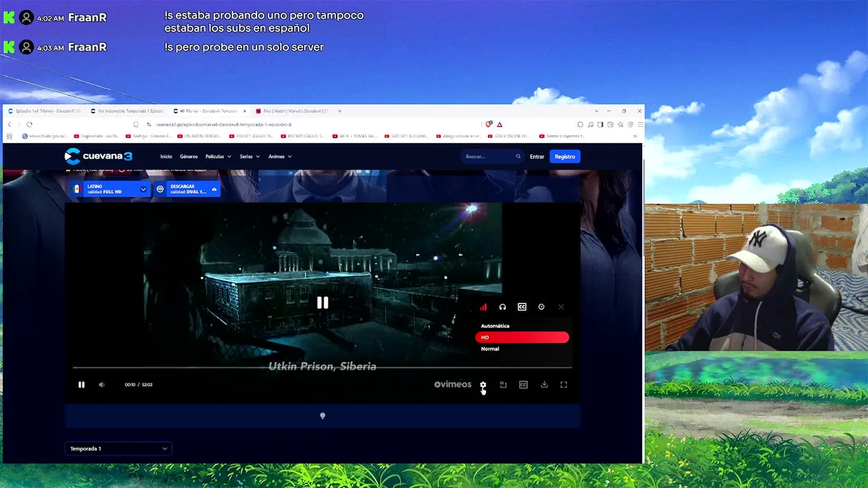868x488 pixels.
Task: Click the Buscar search field
Action: coord(493,157)
